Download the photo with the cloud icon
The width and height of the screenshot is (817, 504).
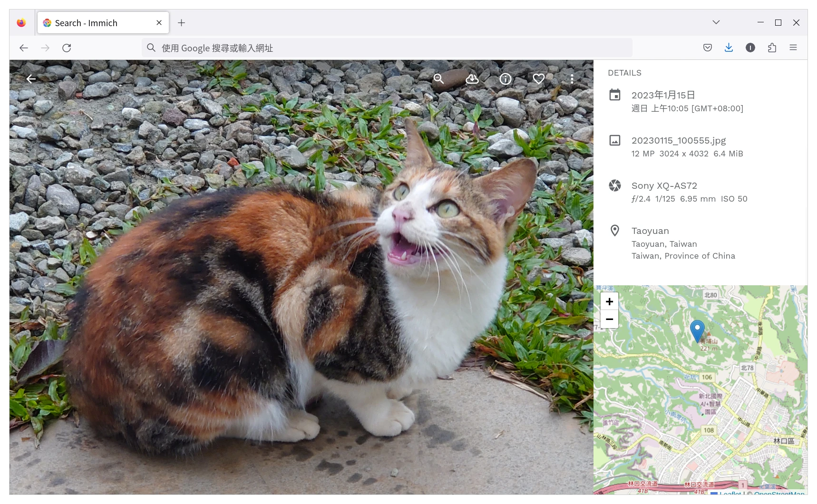coord(472,79)
